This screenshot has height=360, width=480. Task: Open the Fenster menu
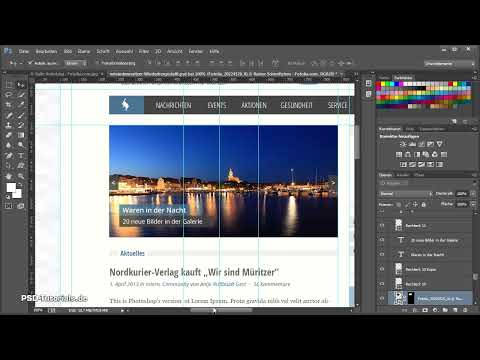pyautogui.click(x=196, y=51)
